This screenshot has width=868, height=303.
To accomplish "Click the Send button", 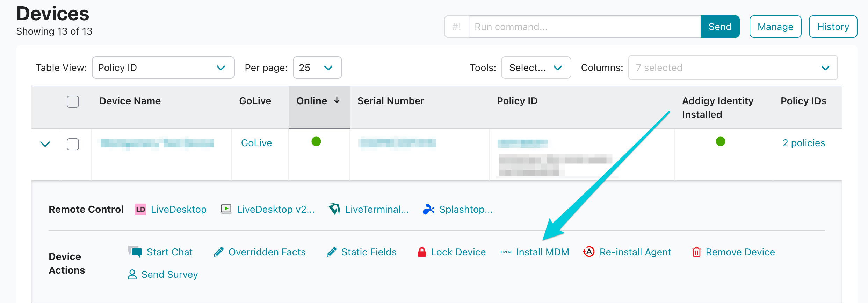I will (720, 27).
